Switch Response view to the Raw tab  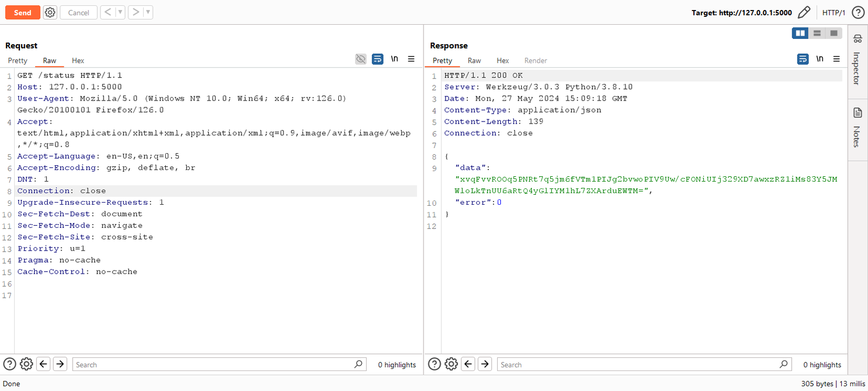(x=474, y=61)
